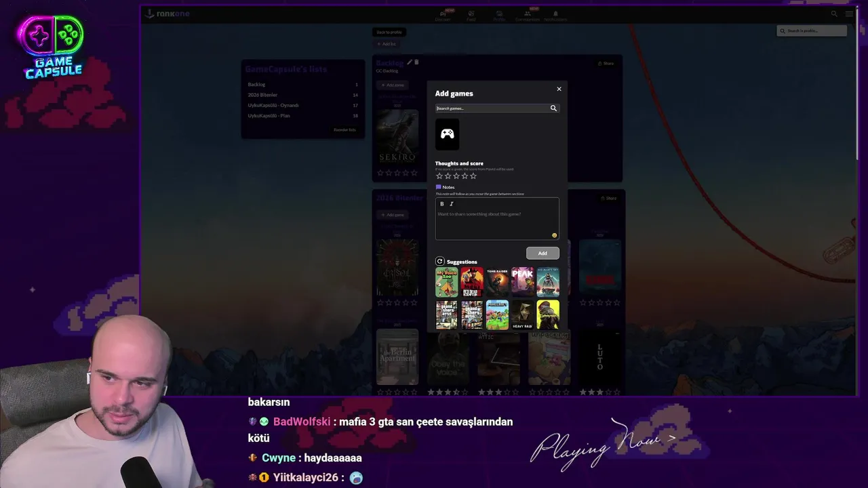Open the LUTO game cover
Viewport: 868px width, 488px height.
coord(600,357)
